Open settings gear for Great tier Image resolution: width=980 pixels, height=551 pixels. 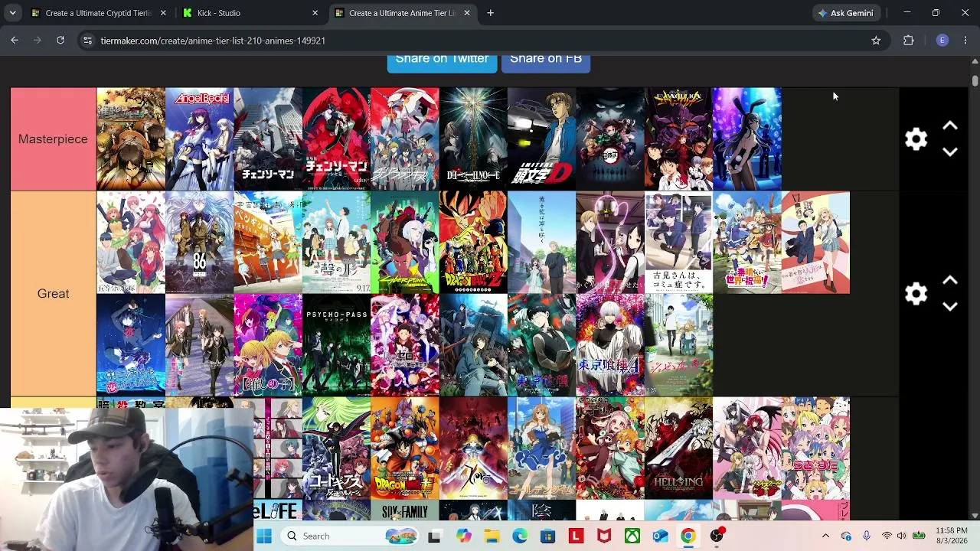tap(916, 294)
